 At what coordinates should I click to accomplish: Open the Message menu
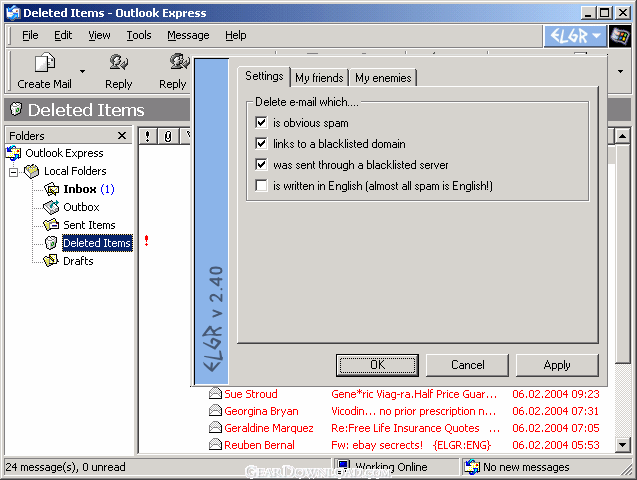pos(188,35)
